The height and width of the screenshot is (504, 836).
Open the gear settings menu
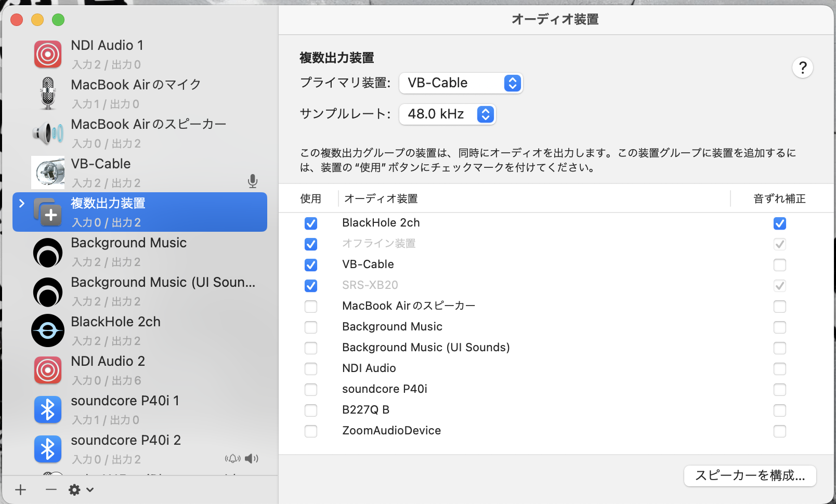[74, 489]
